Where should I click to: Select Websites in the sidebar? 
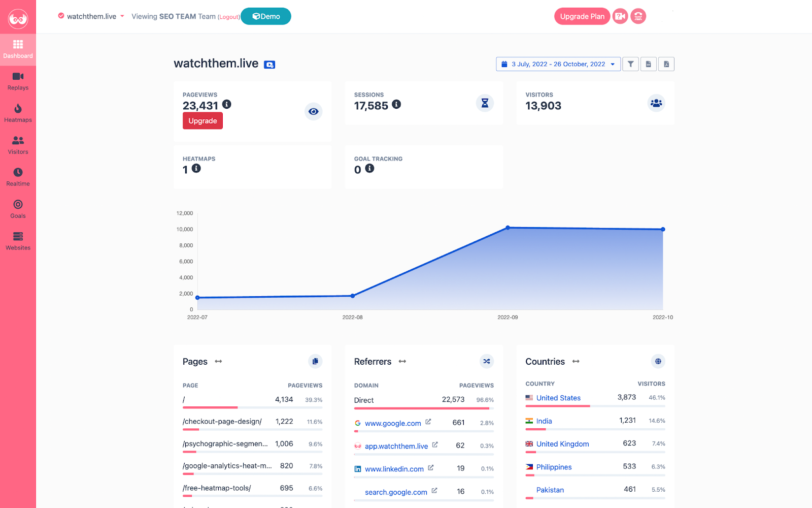(18, 241)
